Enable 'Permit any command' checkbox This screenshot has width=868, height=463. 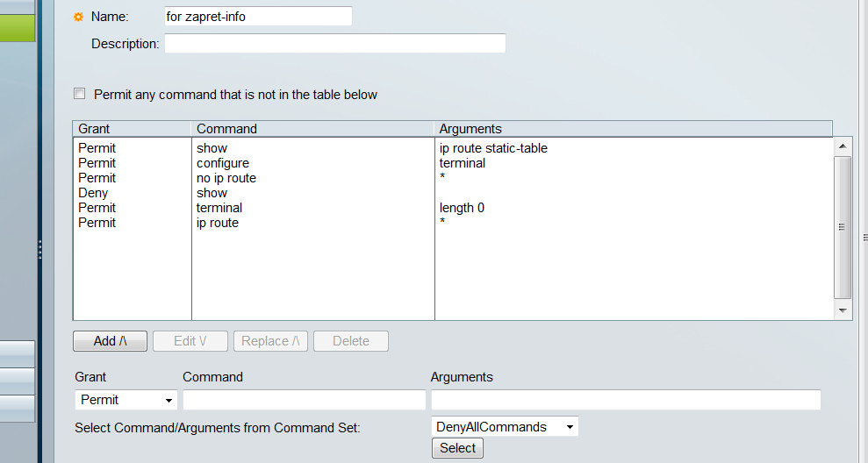[80, 94]
